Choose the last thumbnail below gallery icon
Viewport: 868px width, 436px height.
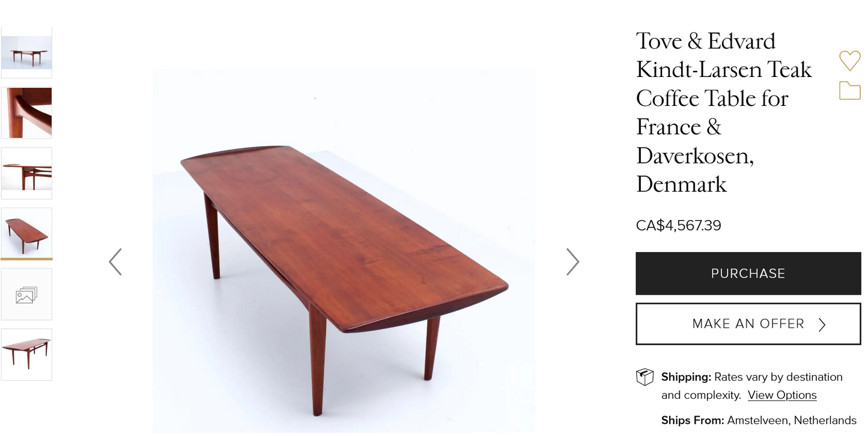pyautogui.click(x=26, y=355)
